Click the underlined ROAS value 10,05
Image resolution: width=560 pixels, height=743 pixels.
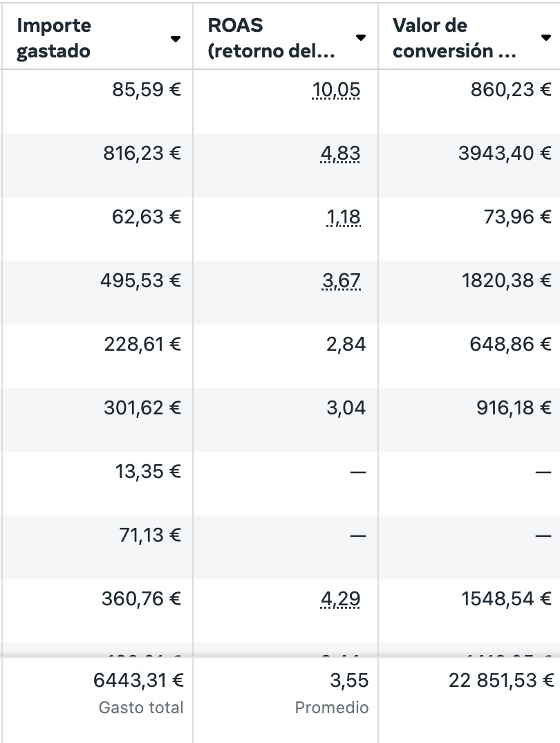(x=336, y=90)
